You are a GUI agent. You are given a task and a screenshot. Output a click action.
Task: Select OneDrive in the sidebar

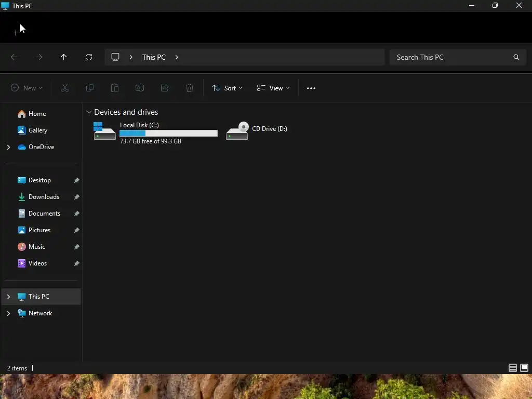tap(41, 147)
